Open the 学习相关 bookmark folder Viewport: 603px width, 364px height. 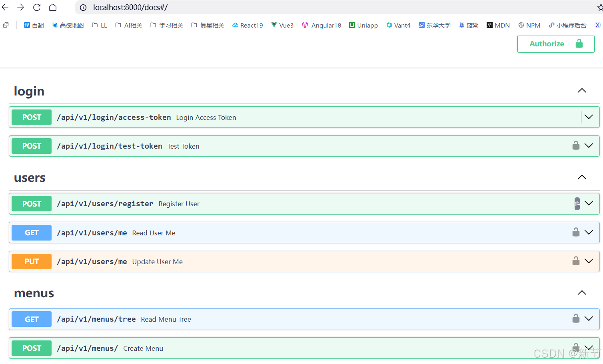(167, 25)
